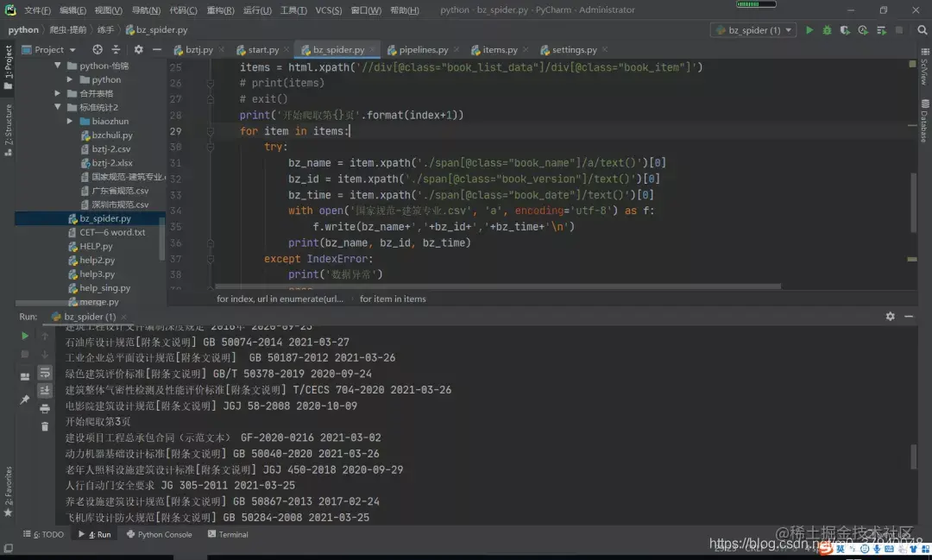Open Run panel settings gear
This screenshot has width=932, height=560.
tap(890, 317)
